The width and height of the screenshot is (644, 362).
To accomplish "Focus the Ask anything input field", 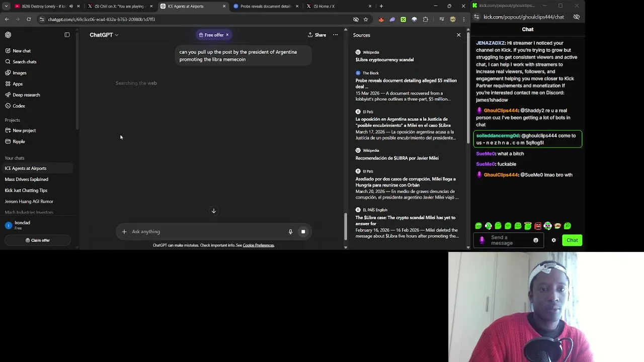I will pos(206,232).
